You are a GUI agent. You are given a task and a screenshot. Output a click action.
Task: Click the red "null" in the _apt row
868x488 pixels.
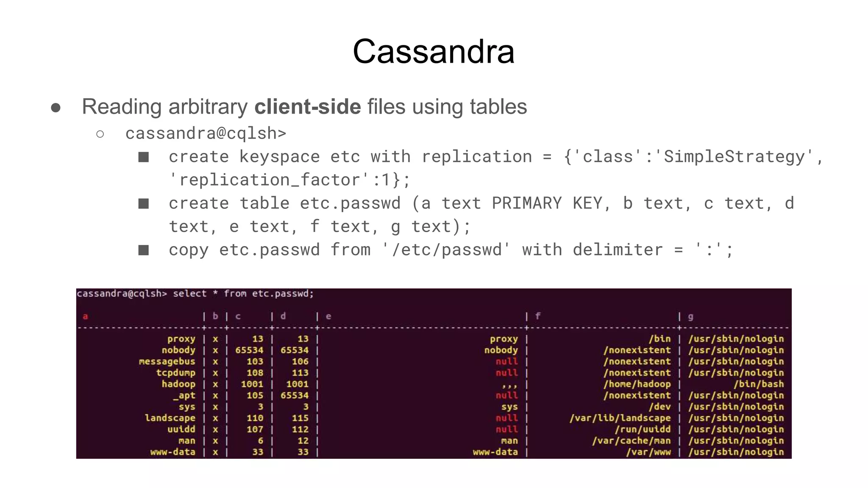(507, 395)
